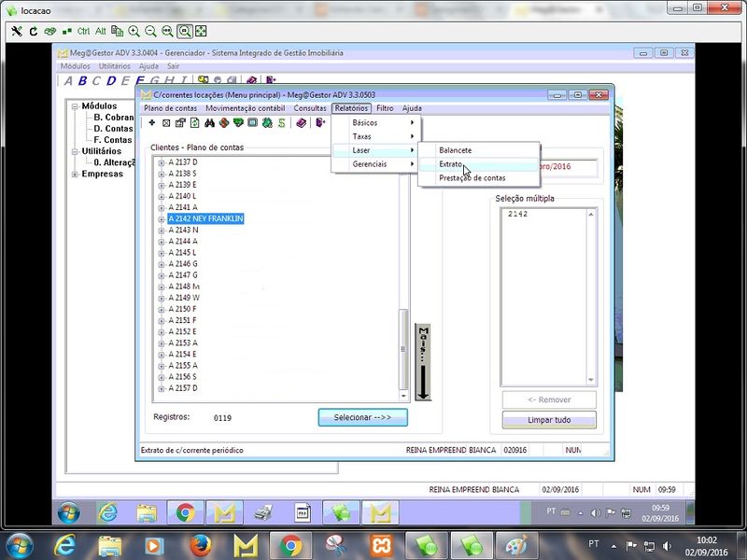Select Extrato from Laser submenu
This screenshot has height=560, width=747.
click(x=451, y=164)
